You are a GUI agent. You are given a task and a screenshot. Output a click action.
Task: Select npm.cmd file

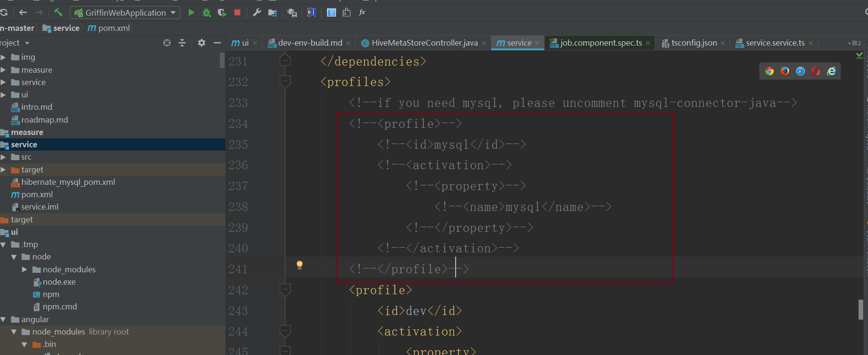55,307
